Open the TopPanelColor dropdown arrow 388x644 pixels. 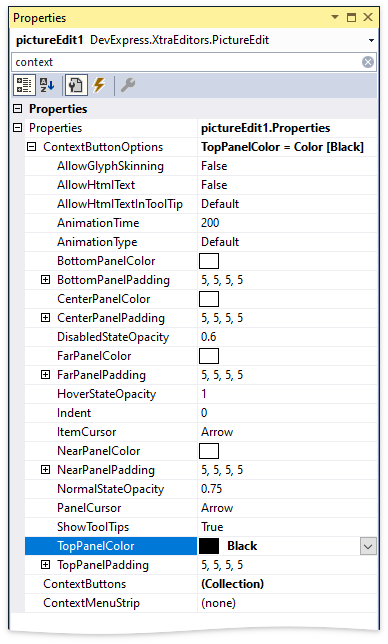pyautogui.click(x=368, y=546)
